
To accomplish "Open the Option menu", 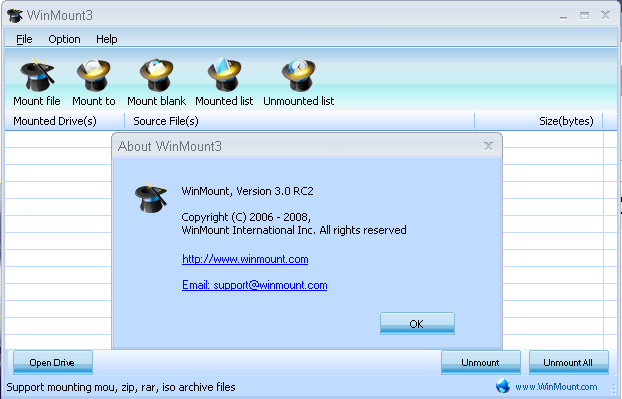I will 64,39.
